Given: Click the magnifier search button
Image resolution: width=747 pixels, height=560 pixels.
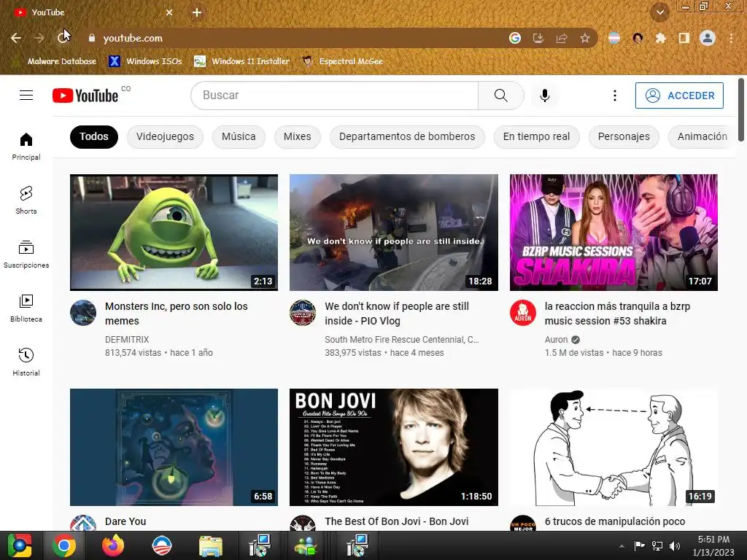Looking at the screenshot, I should [x=500, y=96].
